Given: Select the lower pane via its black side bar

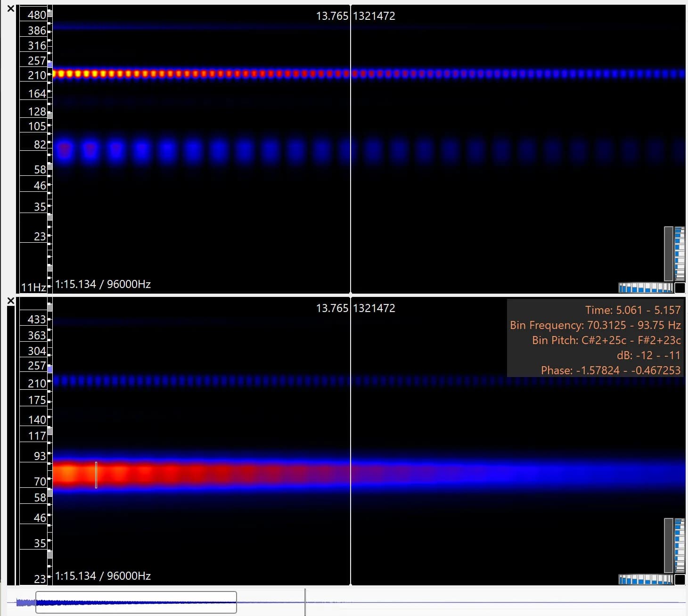Looking at the screenshot, I should click(11, 445).
